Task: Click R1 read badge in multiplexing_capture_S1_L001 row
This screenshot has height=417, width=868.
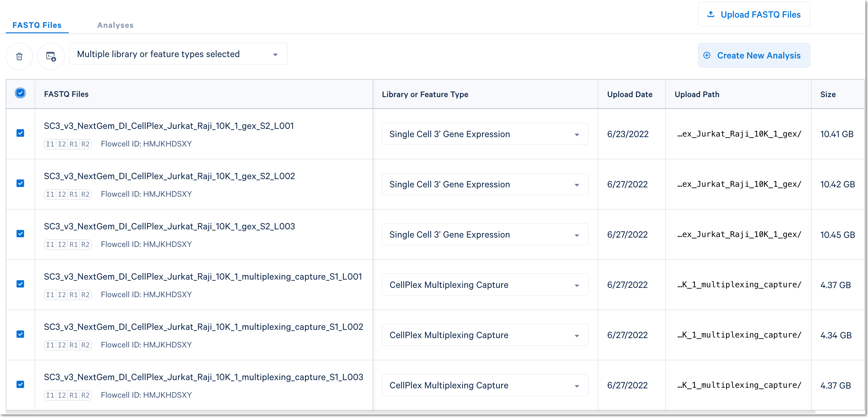Action: (74, 295)
